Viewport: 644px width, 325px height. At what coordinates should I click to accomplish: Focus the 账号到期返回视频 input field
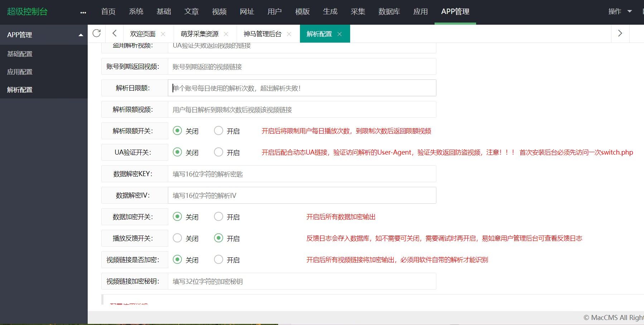302,67
